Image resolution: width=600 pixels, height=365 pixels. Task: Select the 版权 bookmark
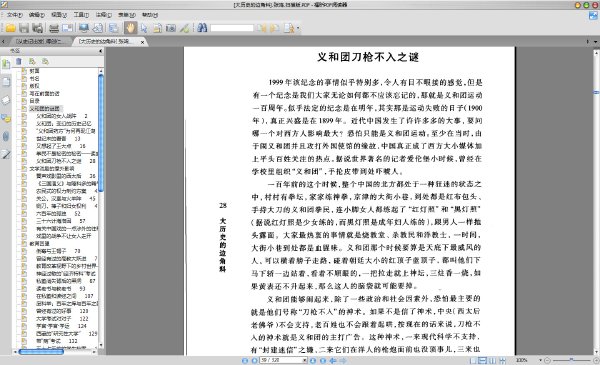coord(34,86)
